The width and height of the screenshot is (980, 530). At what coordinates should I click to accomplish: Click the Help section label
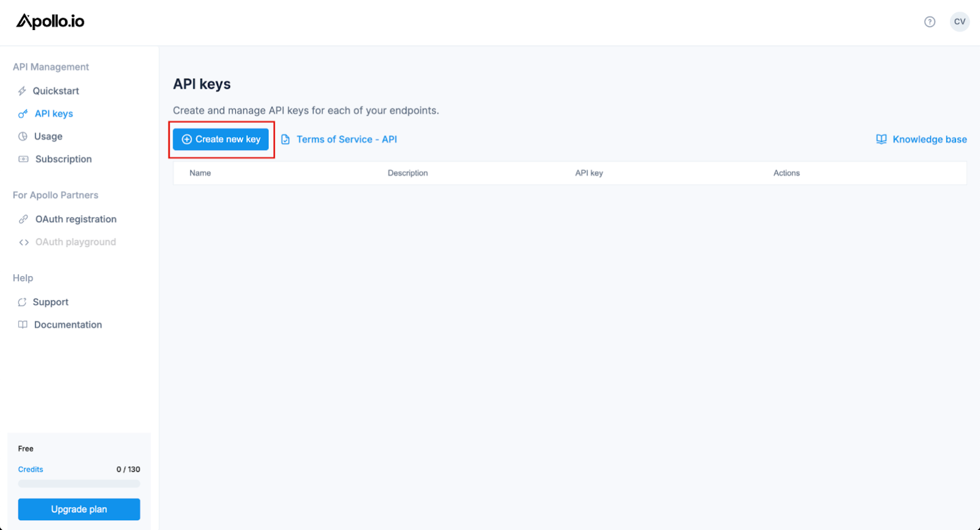pyautogui.click(x=23, y=279)
